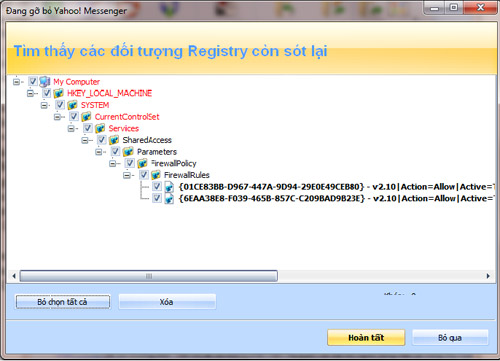
Task: Close the uninstall window
Action: 480,8
